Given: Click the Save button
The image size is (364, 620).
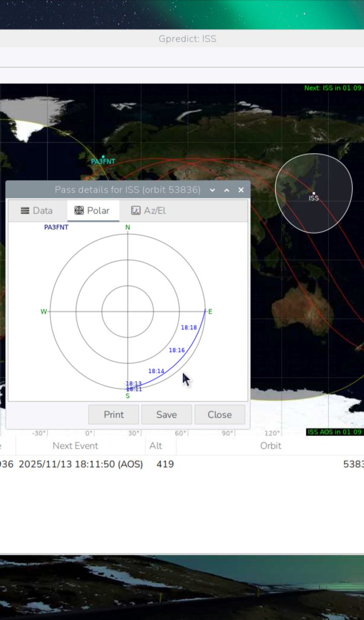Looking at the screenshot, I should [x=166, y=414].
